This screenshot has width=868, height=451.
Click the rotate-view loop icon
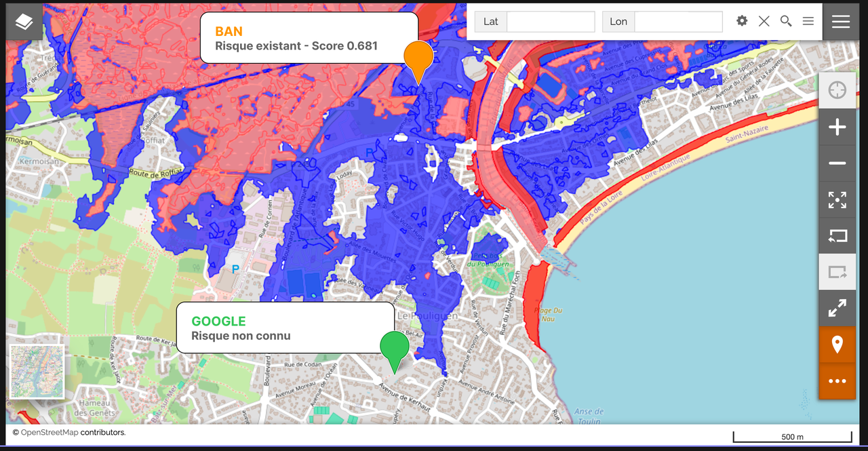(x=837, y=236)
